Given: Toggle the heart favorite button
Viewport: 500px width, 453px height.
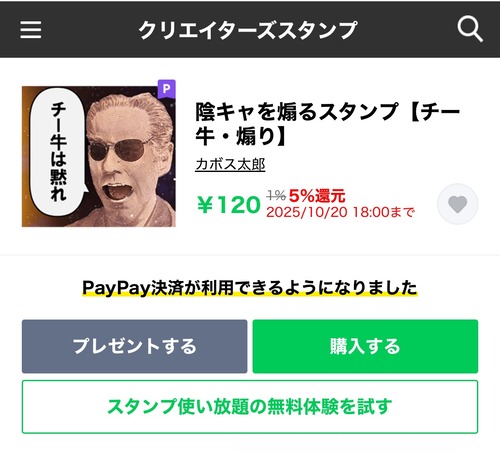Looking at the screenshot, I should [457, 204].
